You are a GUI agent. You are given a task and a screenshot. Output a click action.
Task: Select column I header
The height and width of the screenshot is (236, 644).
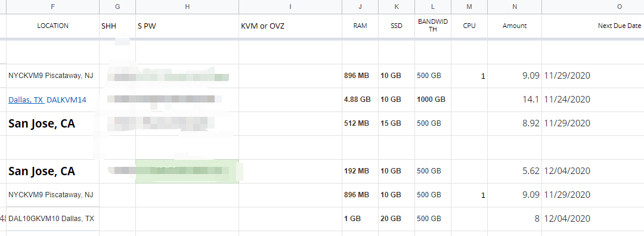click(x=290, y=7)
